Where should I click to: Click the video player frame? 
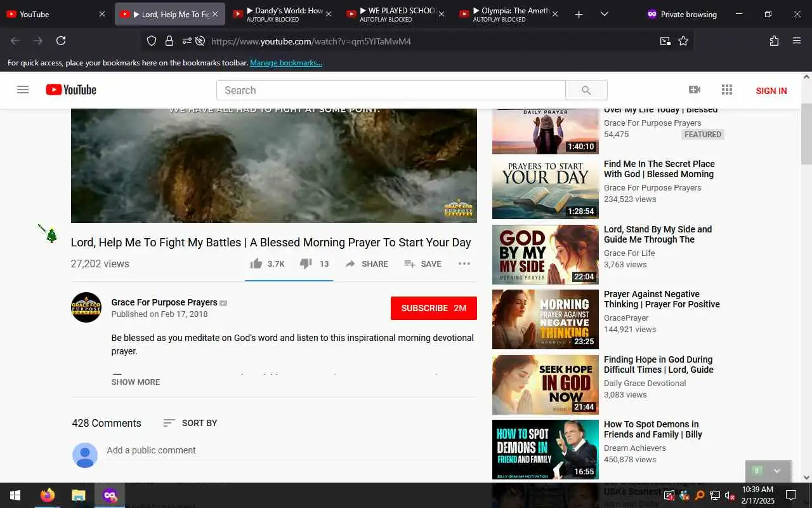coord(274,166)
